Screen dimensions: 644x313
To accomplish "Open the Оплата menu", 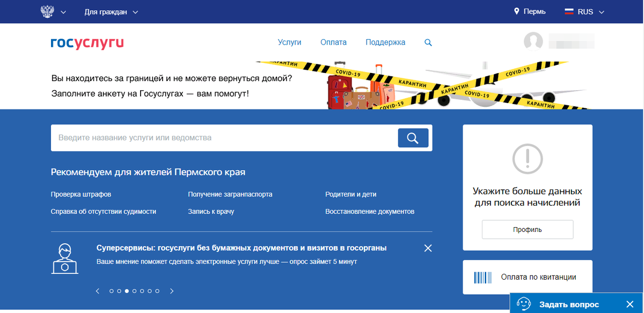I will point(333,42).
